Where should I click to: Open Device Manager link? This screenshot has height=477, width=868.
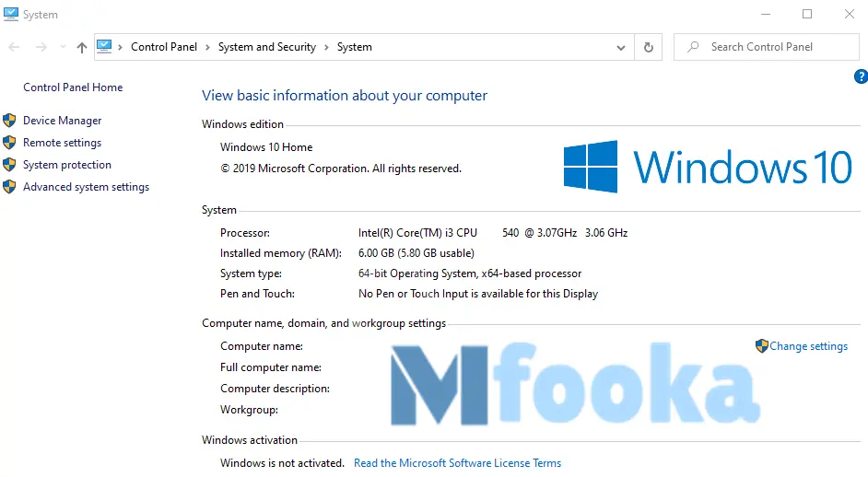click(63, 121)
